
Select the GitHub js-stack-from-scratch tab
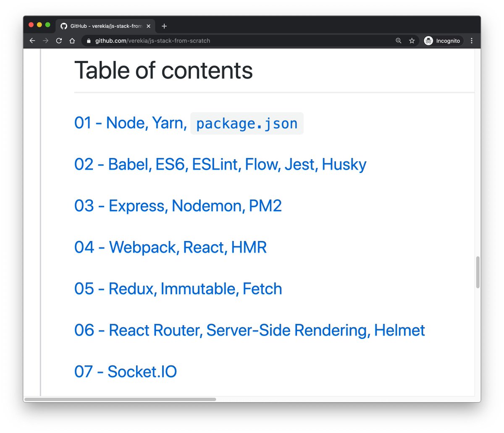point(105,26)
